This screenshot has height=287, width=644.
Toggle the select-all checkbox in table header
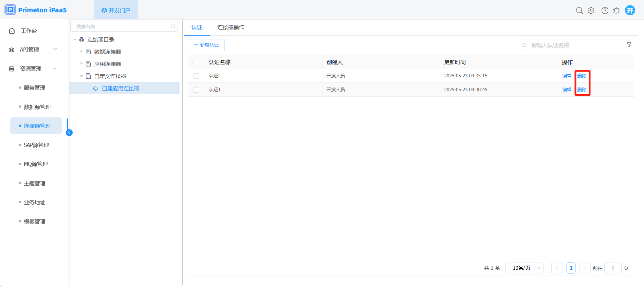pos(196,62)
